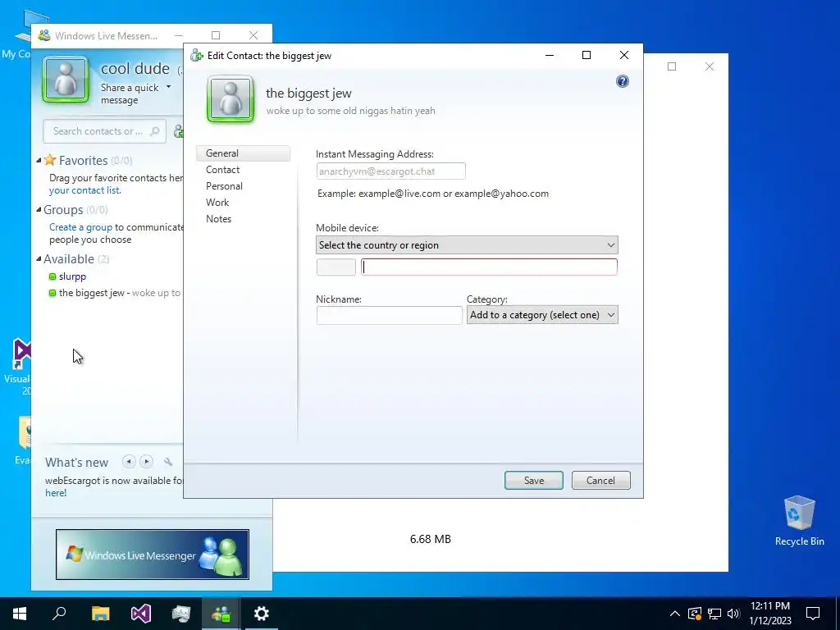Open Select the country or region dropdown

467,245
